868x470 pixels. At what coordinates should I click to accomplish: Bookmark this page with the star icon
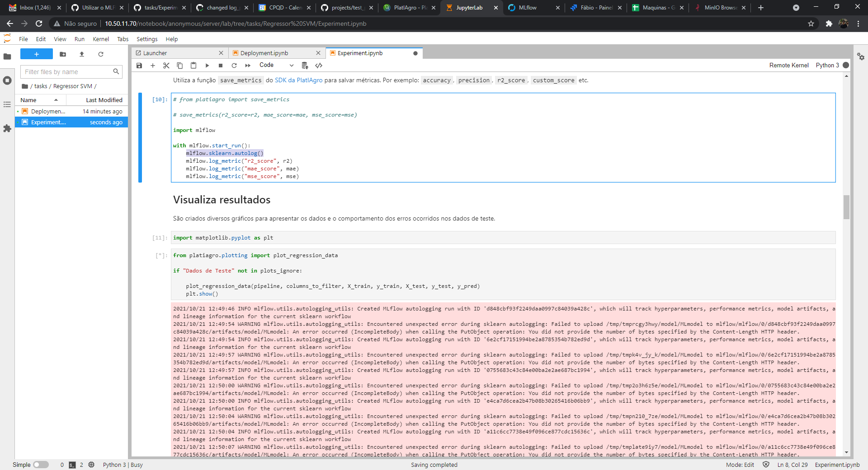coord(811,23)
